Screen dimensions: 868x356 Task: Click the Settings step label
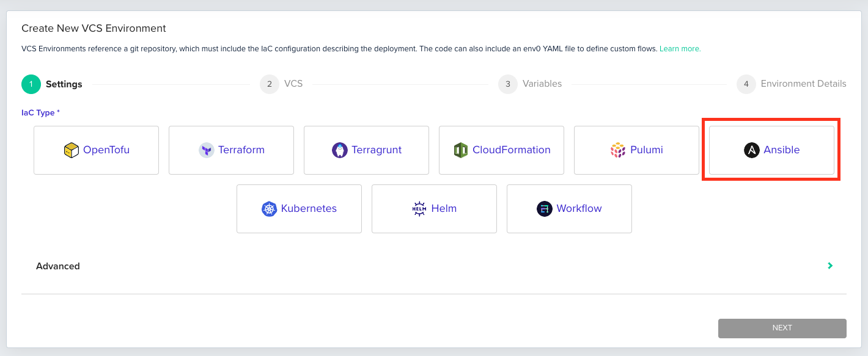[64, 84]
